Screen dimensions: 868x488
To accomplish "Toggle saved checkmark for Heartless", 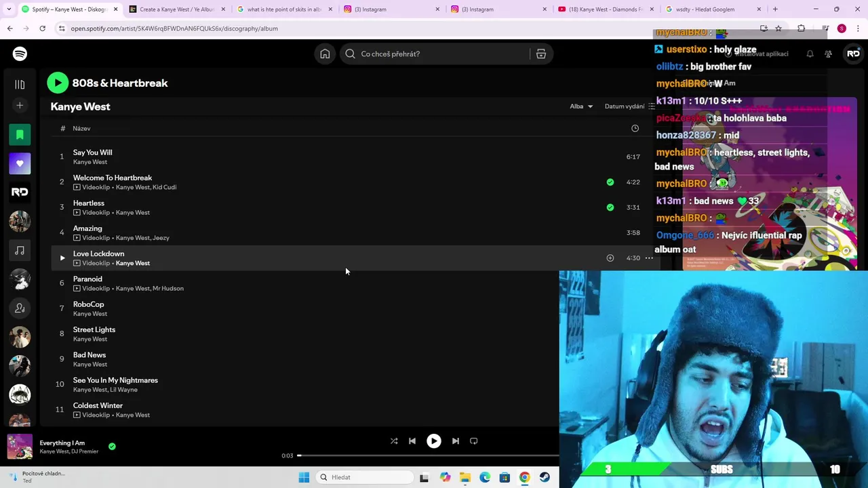I will click(610, 207).
